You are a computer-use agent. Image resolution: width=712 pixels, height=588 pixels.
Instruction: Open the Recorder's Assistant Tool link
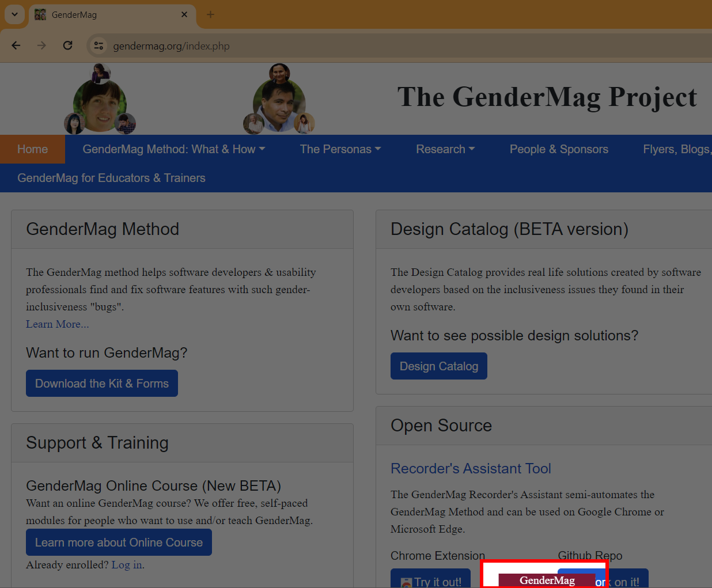(x=471, y=468)
